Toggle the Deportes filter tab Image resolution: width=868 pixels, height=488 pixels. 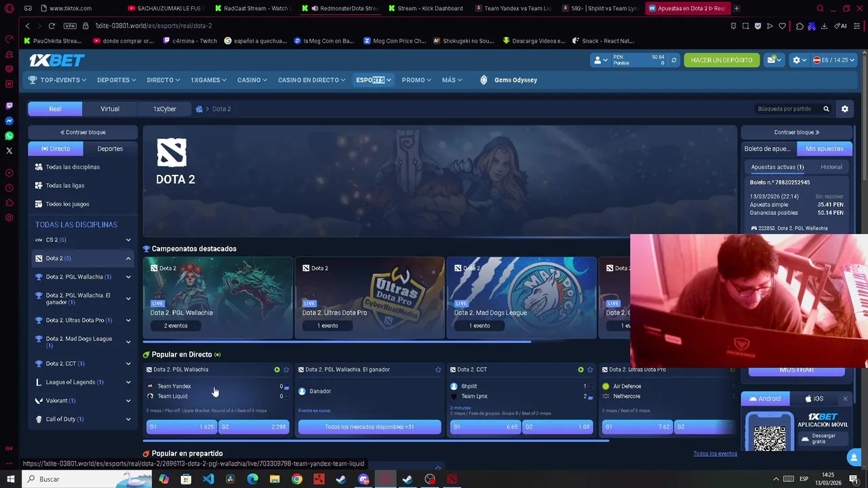point(110,148)
